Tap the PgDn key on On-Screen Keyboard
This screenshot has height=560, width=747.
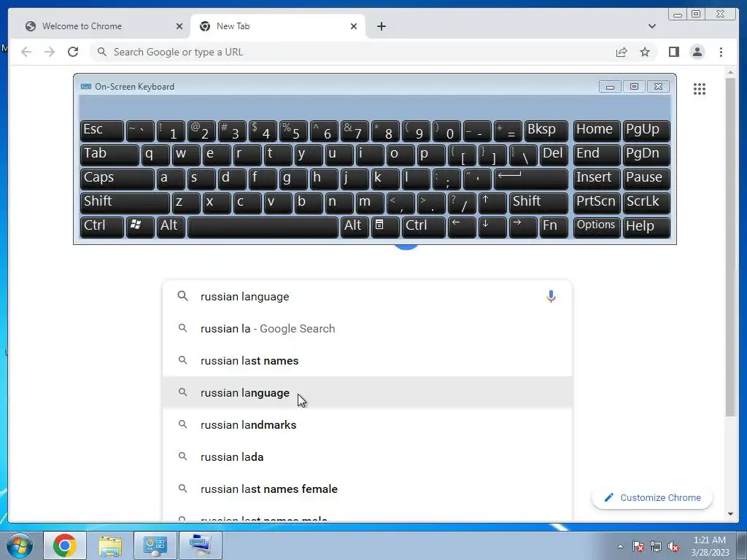click(x=646, y=155)
